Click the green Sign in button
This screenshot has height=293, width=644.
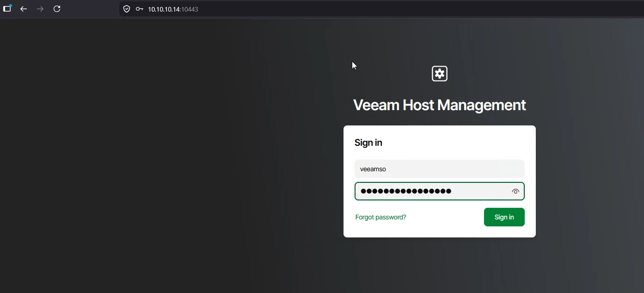[504, 217]
